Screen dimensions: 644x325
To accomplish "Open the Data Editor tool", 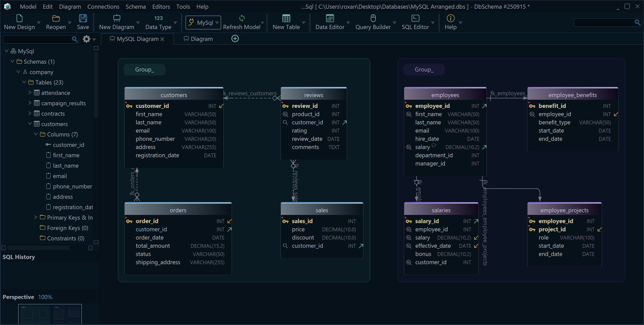I will 330,19.
